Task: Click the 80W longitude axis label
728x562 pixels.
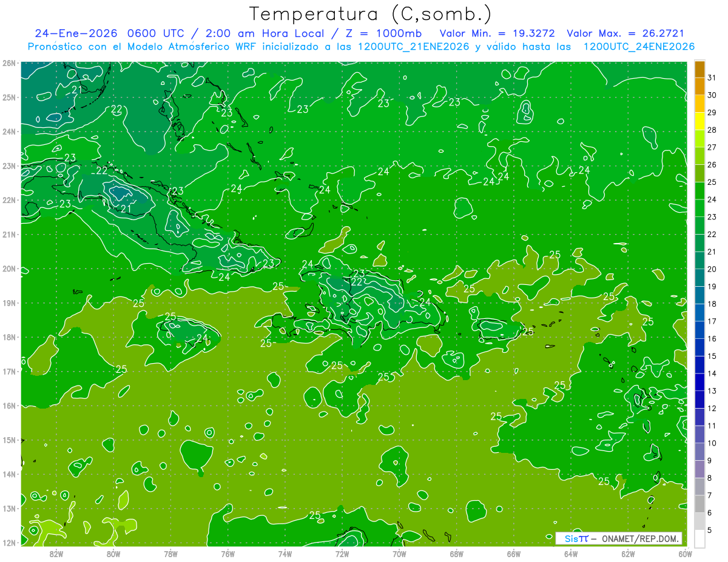Action: click(113, 554)
